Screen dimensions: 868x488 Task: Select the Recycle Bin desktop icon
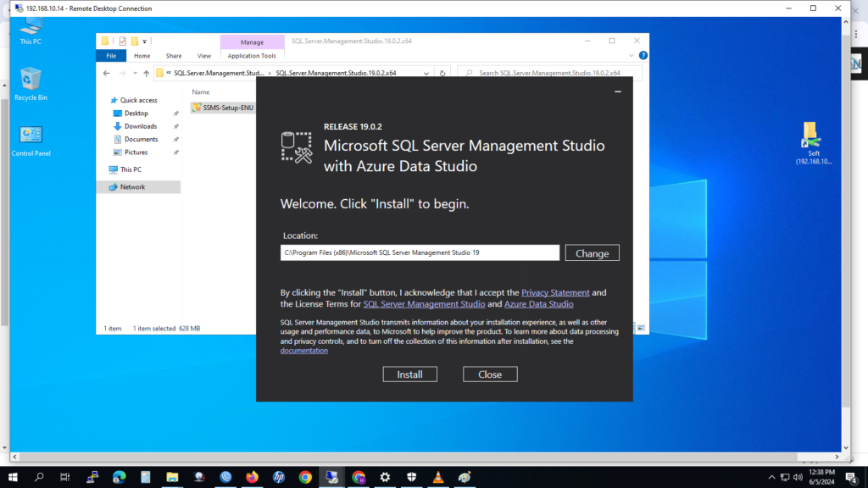[x=31, y=85]
